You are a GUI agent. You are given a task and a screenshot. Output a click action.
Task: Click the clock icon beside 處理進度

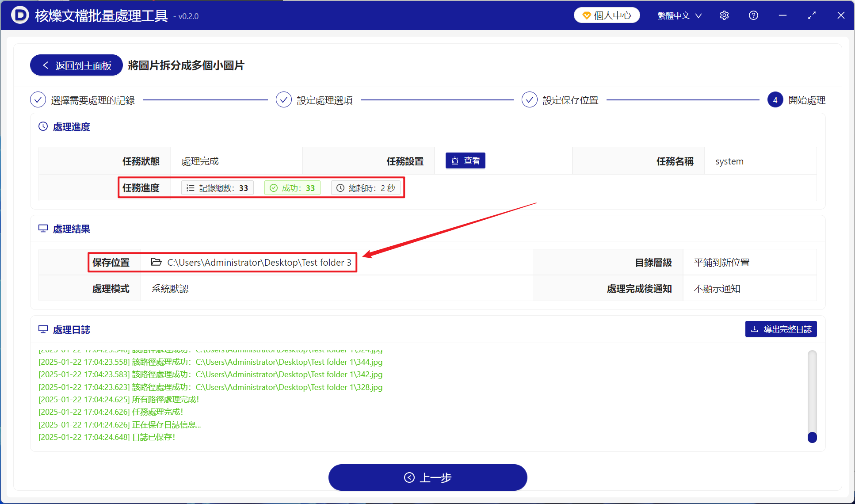[x=43, y=126]
